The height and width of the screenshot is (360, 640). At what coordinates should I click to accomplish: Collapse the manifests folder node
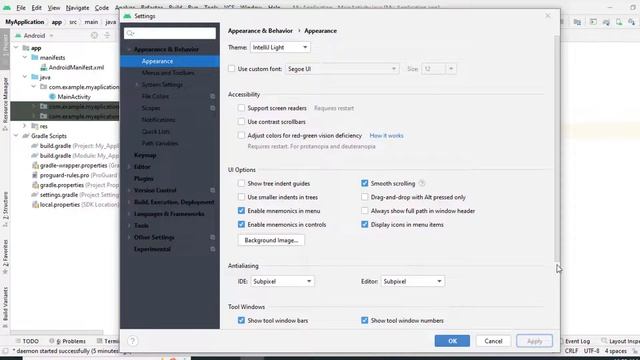coord(24,58)
